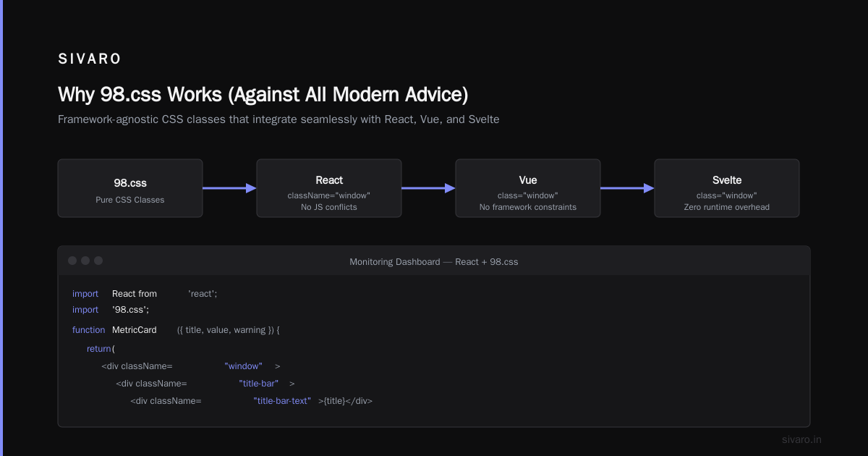Select the React className card

tap(329, 188)
